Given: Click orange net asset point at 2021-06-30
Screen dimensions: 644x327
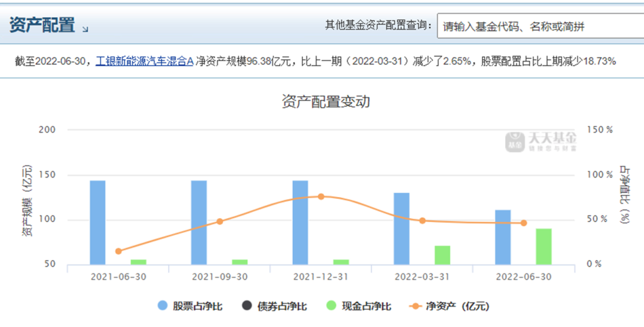Looking at the screenshot, I should pyautogui.click(x=118, y=251).
